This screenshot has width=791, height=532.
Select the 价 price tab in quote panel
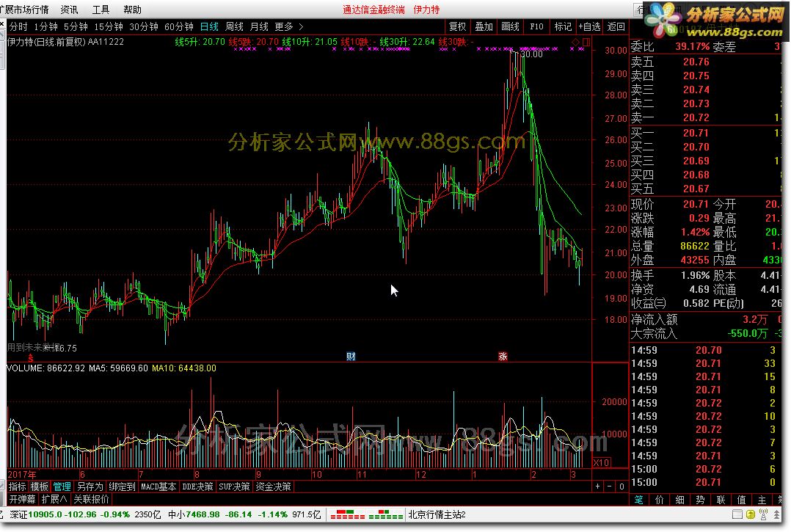pyautogui.click(x=660, y=500)
